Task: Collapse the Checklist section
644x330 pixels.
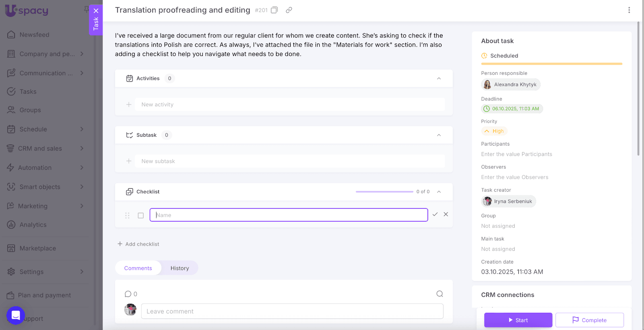Action: pyautogui.click(x=439, y=192)
